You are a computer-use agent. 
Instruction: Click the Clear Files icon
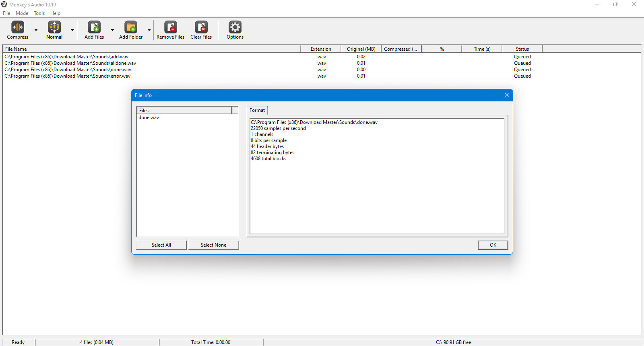[x=201, y=27]
